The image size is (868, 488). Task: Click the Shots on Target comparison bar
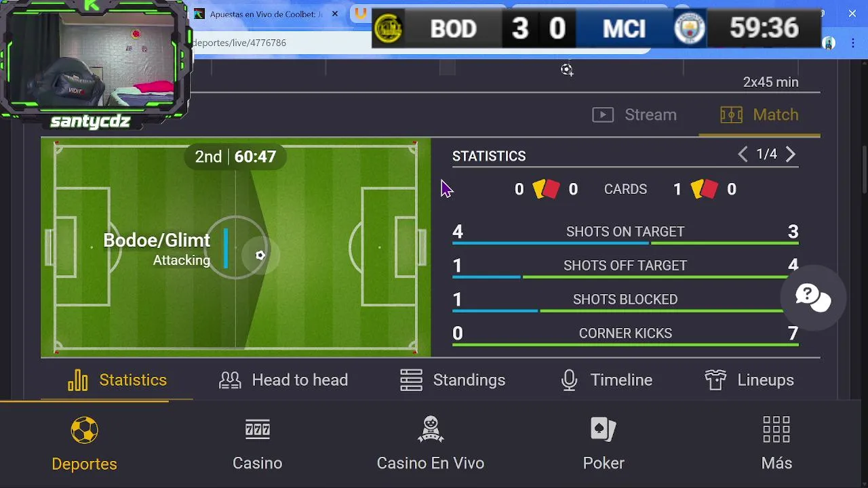(625, 243)
